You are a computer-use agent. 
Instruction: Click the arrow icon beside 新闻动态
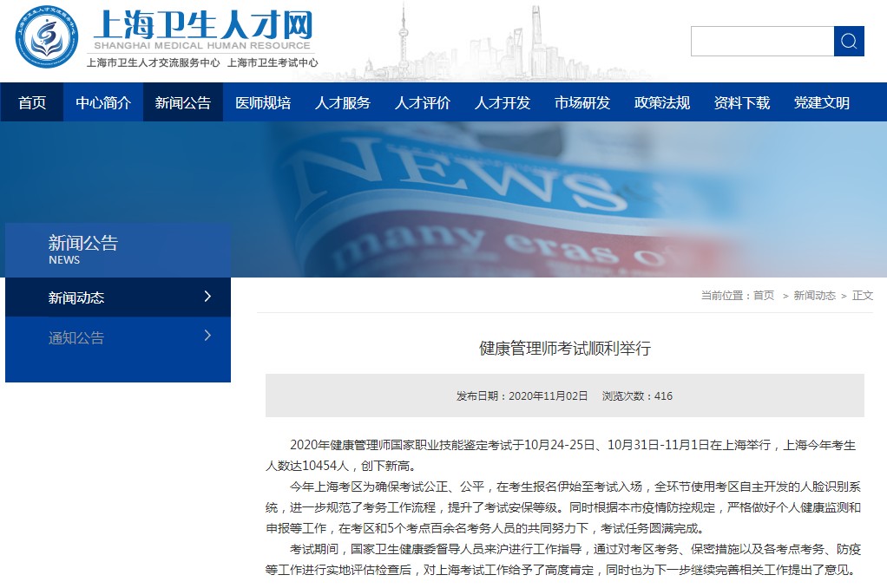[x=207, y=297]
